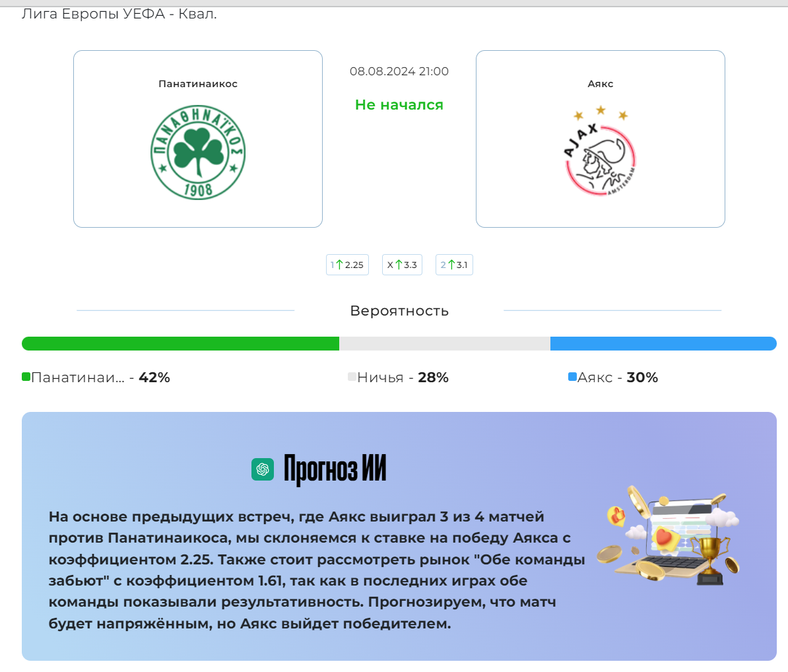Click the Вероятность section title
The height and width of the screenshot is (672, 788).
click(399, 311)
